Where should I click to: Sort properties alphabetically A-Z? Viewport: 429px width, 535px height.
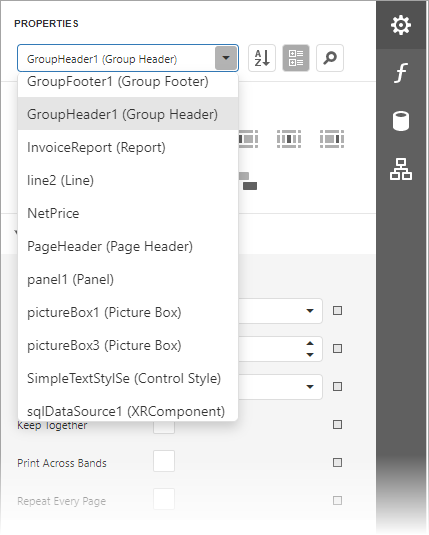tap(262, 58)
